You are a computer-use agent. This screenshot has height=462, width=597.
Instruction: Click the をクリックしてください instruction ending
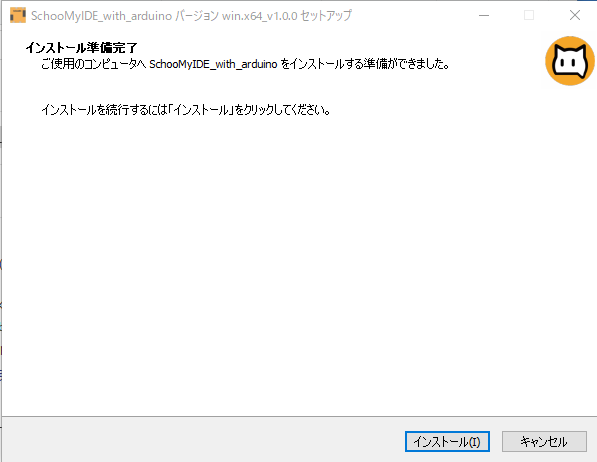[x=282, y=110]
